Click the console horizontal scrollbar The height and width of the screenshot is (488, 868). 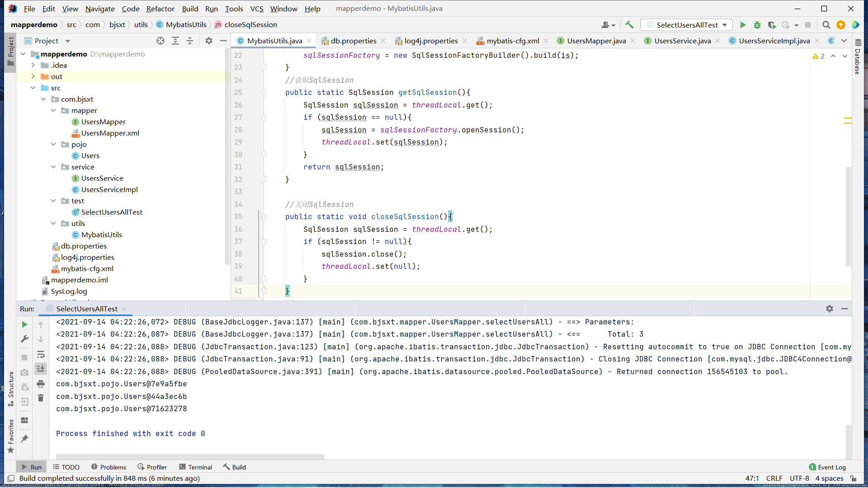click(190, 456)
